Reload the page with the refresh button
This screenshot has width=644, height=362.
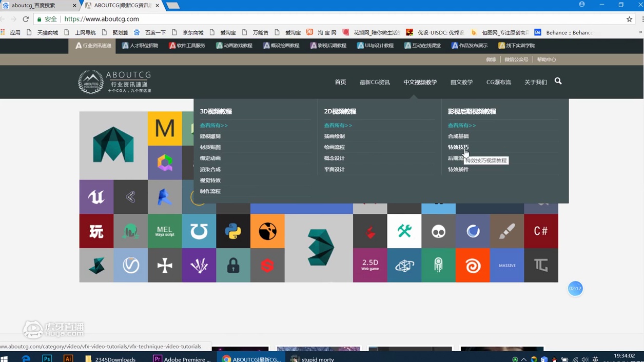coord(26,19)
